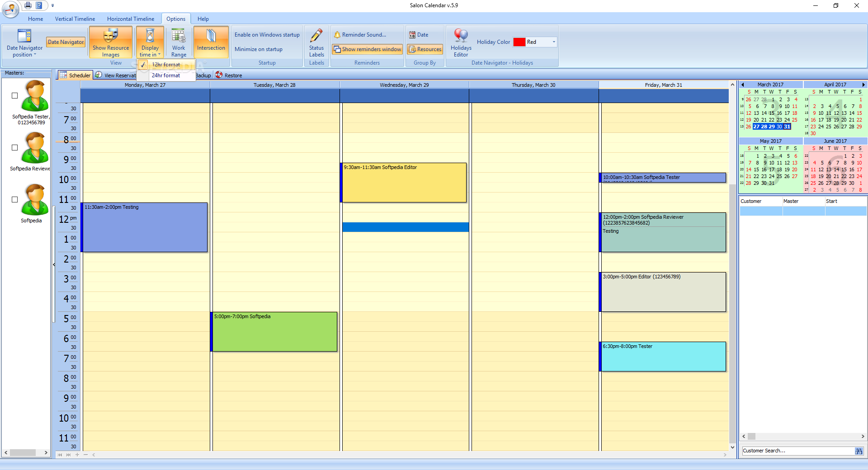
Task: Click the Start column header
Action: pos(845,201)
